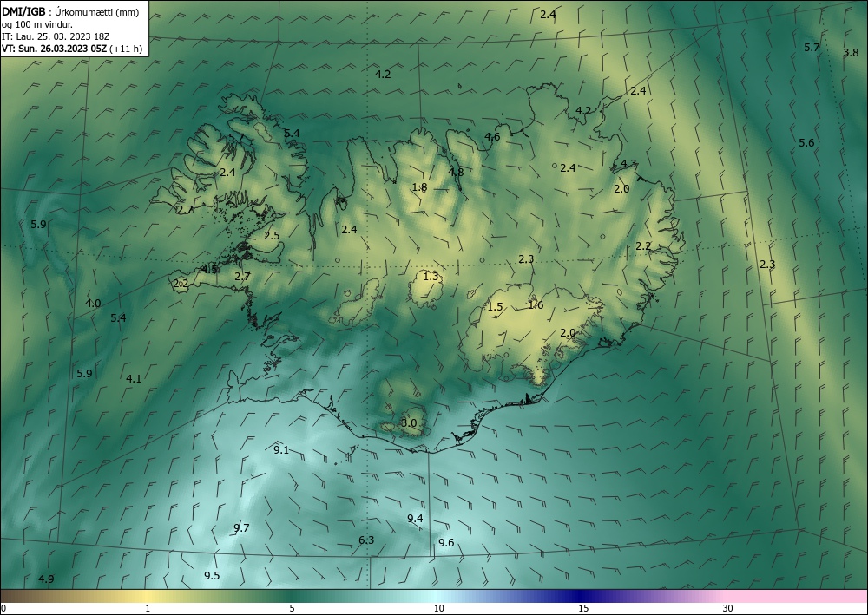Click the '(+11 h)' forecast offset label
868x615 pixels.
pyautogui.click(x=126, y=49)
